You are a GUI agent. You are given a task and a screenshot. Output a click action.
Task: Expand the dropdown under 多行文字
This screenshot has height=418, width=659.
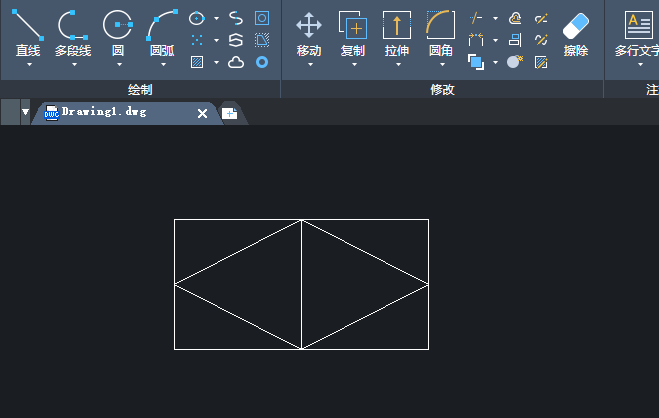pos(641,64)
